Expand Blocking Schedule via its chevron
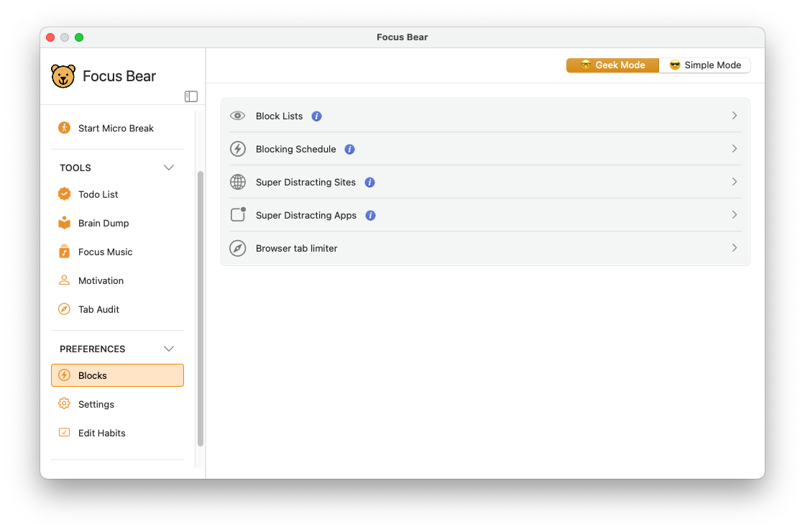Screen dimensions: 805x532 click(x=734, y=149)
